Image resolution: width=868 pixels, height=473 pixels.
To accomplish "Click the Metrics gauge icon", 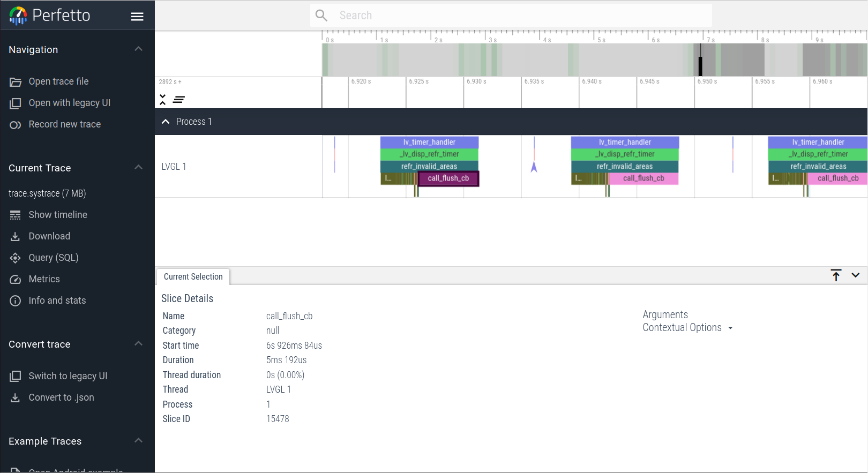I will click(16, 280).
